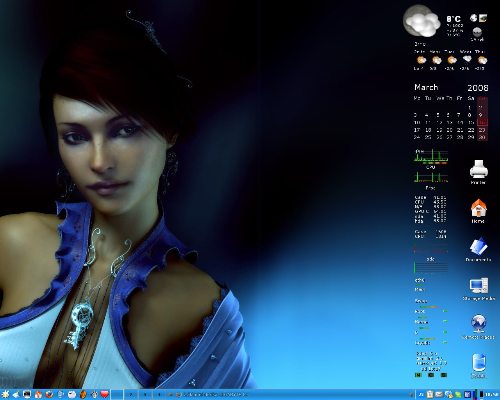Open the clipboard tray icon

point(430,395)
